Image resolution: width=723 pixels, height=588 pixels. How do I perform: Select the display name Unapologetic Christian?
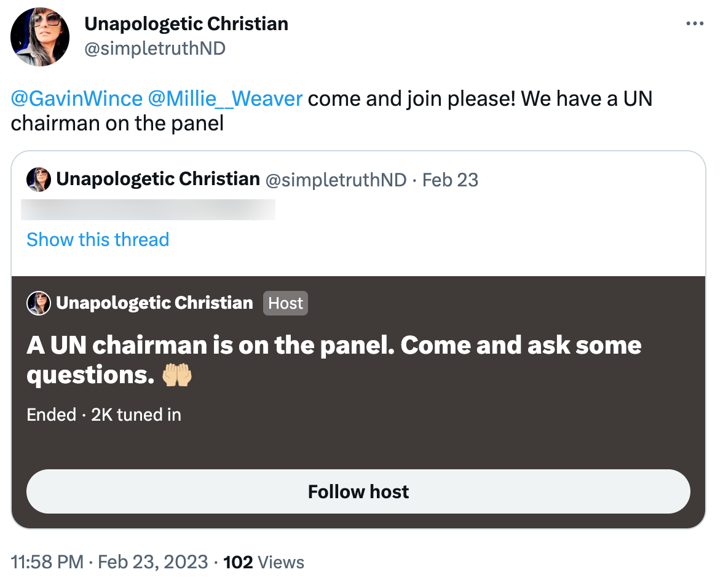coord(186,24)
